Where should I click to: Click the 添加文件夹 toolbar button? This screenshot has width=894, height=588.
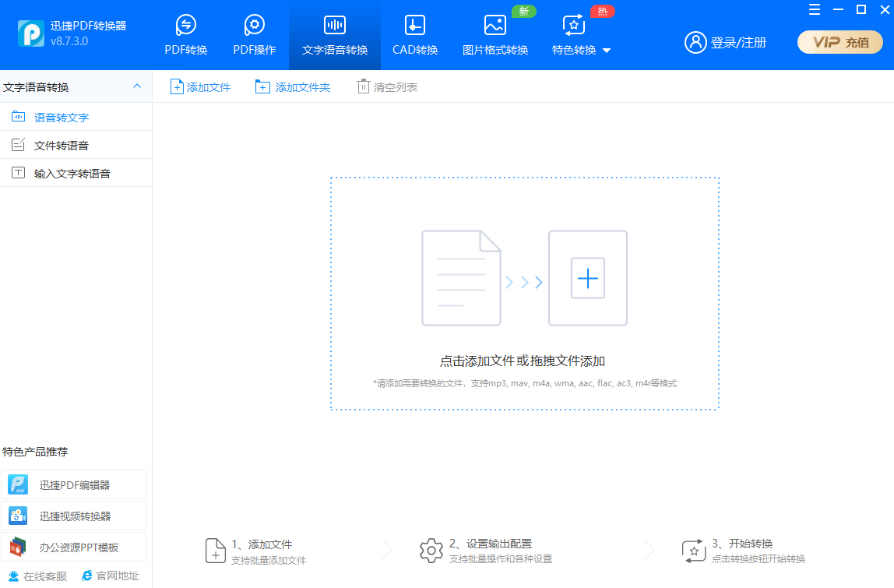[x=293, y=86]
